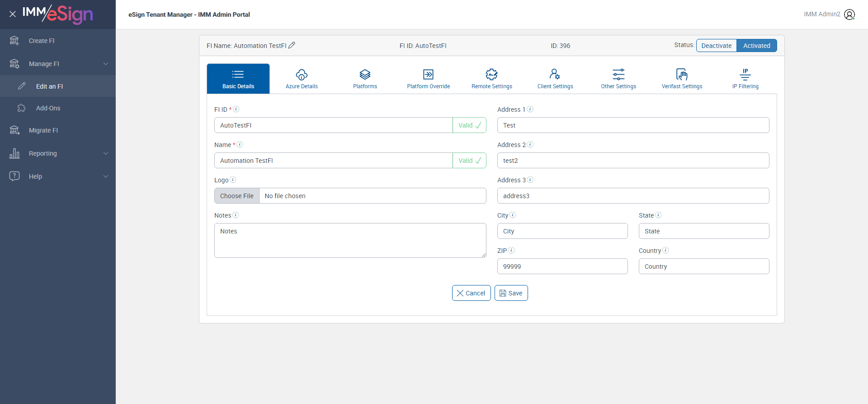Click the Cancel button
This screenshot has height=404, width=868.
pyautogui.click(x=471, y=293)
